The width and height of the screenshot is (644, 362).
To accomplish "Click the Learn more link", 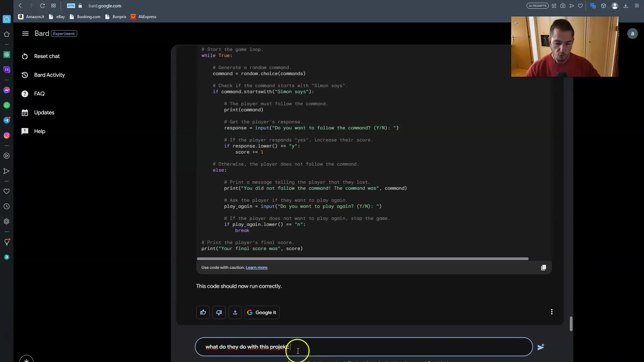I will (x=257, y=267).
